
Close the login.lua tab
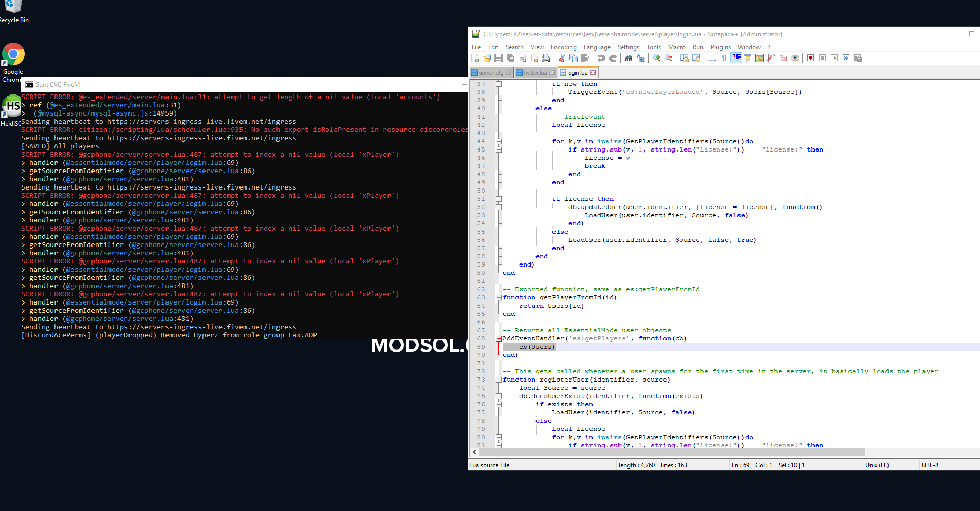point(593,73)
